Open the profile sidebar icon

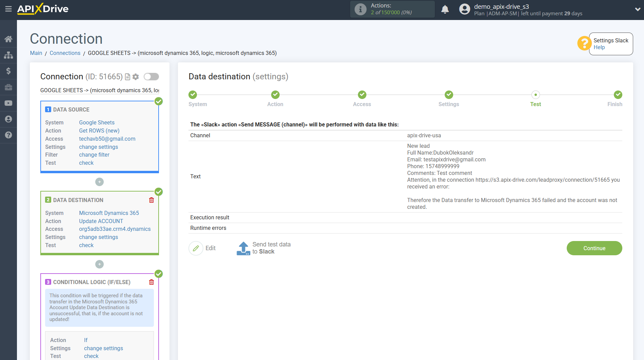(x=8, y=119)
